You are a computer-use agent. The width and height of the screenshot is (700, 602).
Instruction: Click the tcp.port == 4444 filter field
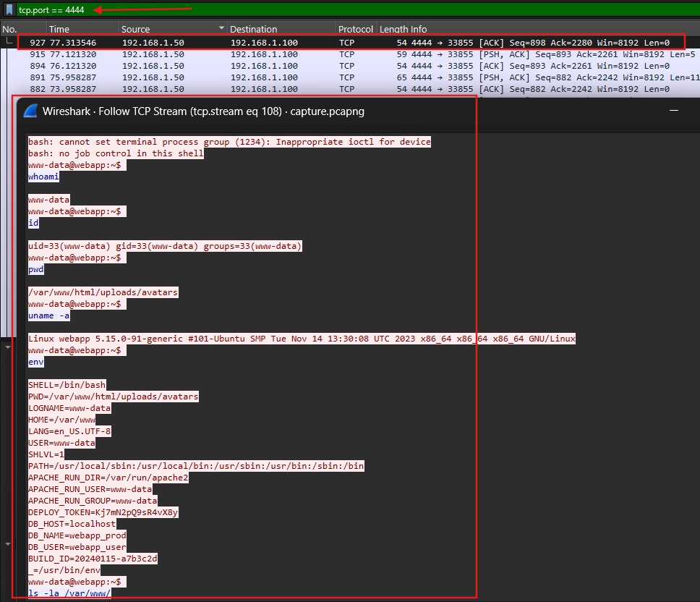(x=357, y=10)
